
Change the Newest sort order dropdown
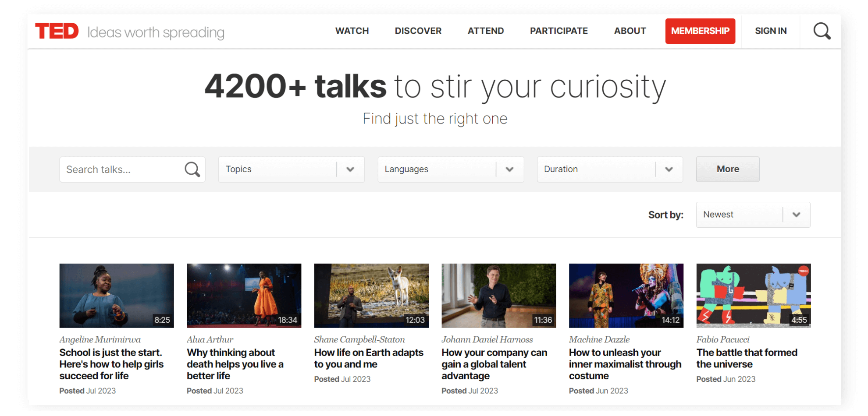753,215
